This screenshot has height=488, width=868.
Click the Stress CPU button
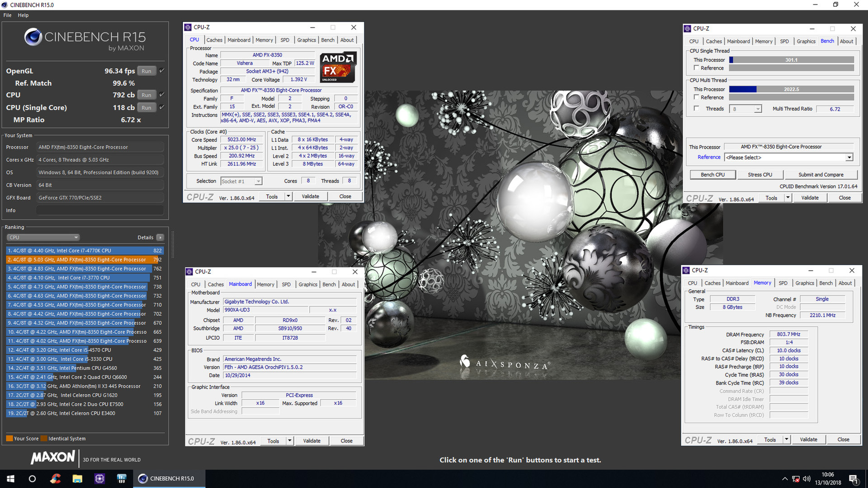point(760,175)
